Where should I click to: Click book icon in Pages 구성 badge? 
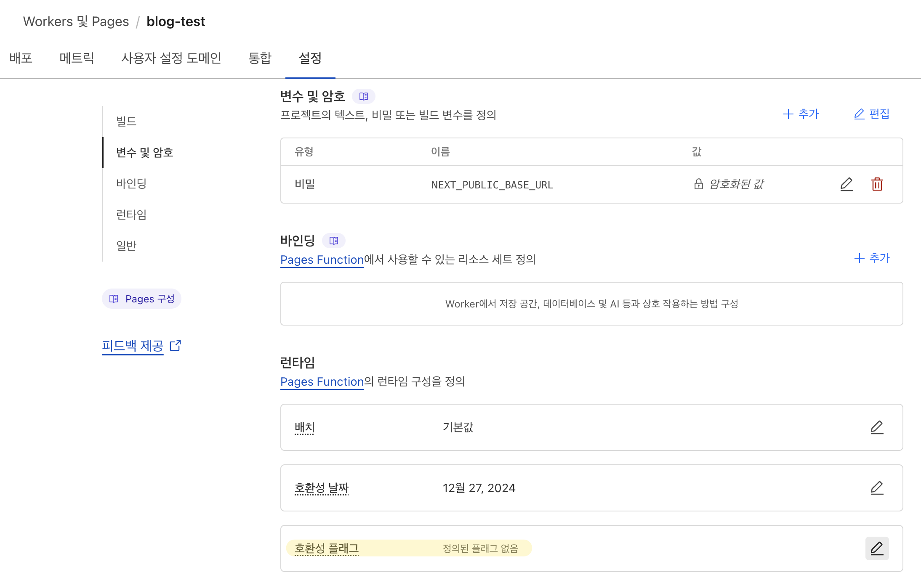tap(114, 299)
